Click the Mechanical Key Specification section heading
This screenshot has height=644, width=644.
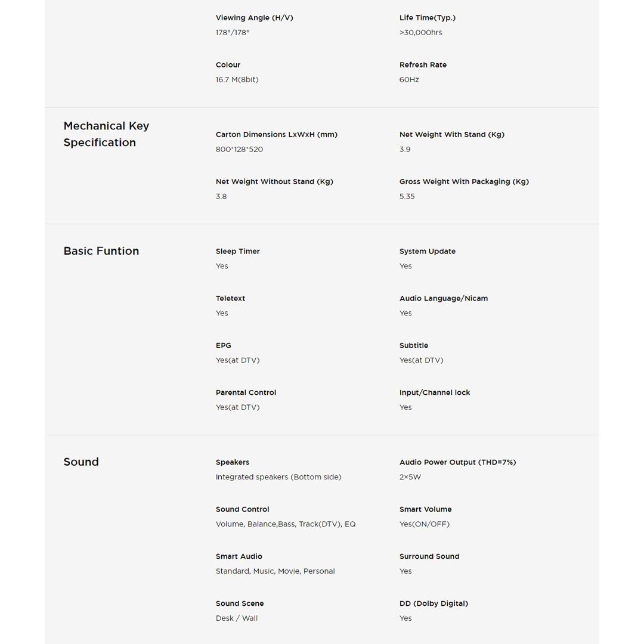click(106, 134)
